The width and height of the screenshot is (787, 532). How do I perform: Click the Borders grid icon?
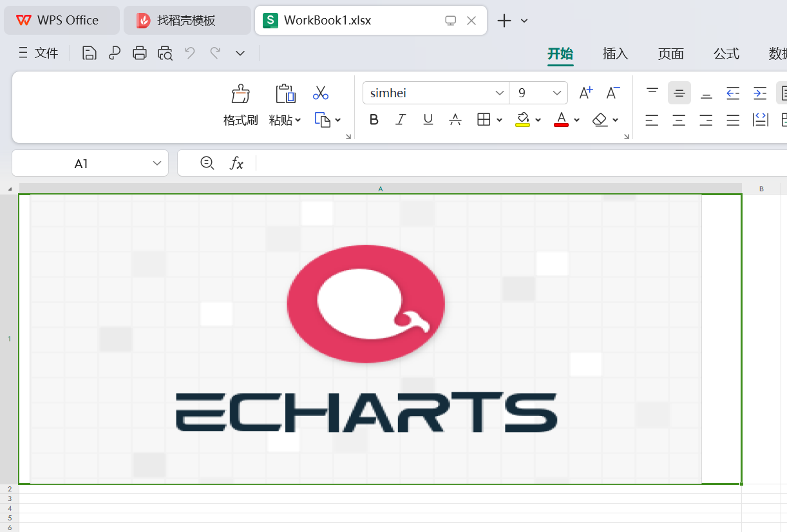[484, 119]
